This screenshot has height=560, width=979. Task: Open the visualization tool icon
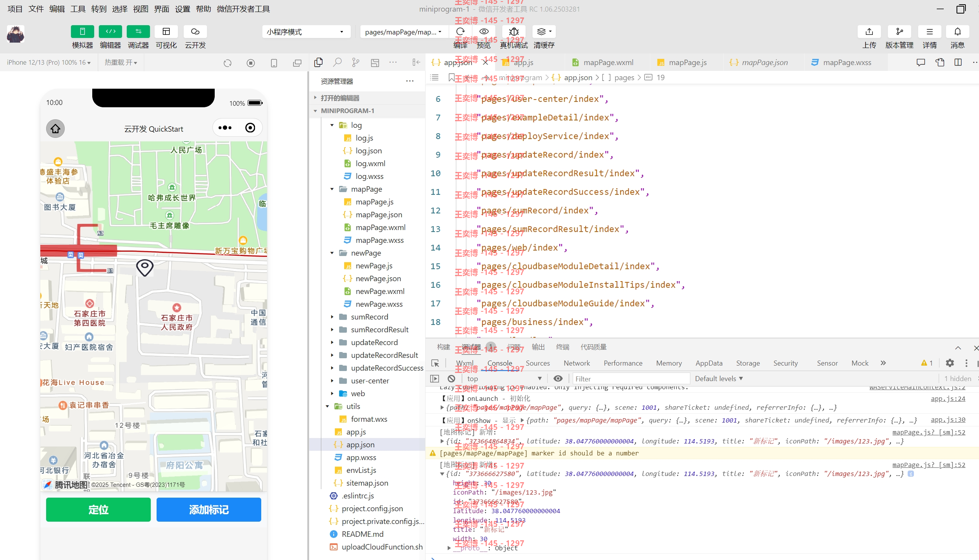click(x=166, y=31)
